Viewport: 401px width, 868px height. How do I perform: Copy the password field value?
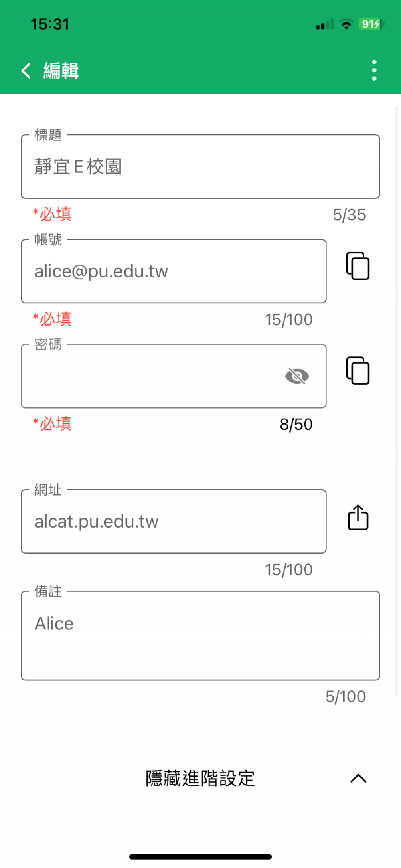pos(358,371)
